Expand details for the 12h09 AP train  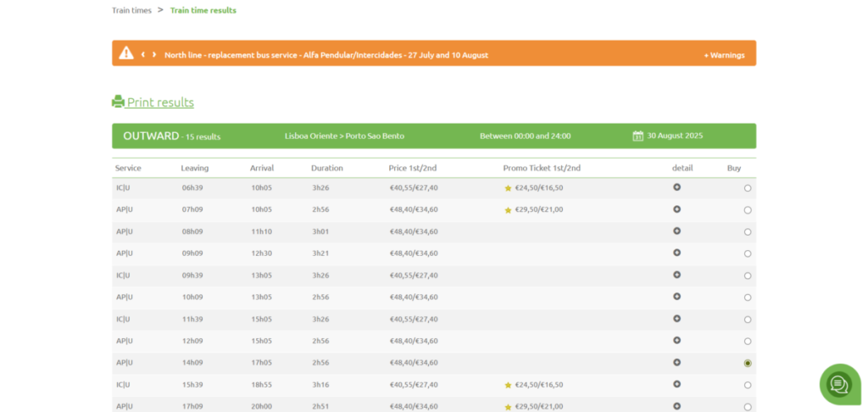pyautogui.click(x=676, y=340)
